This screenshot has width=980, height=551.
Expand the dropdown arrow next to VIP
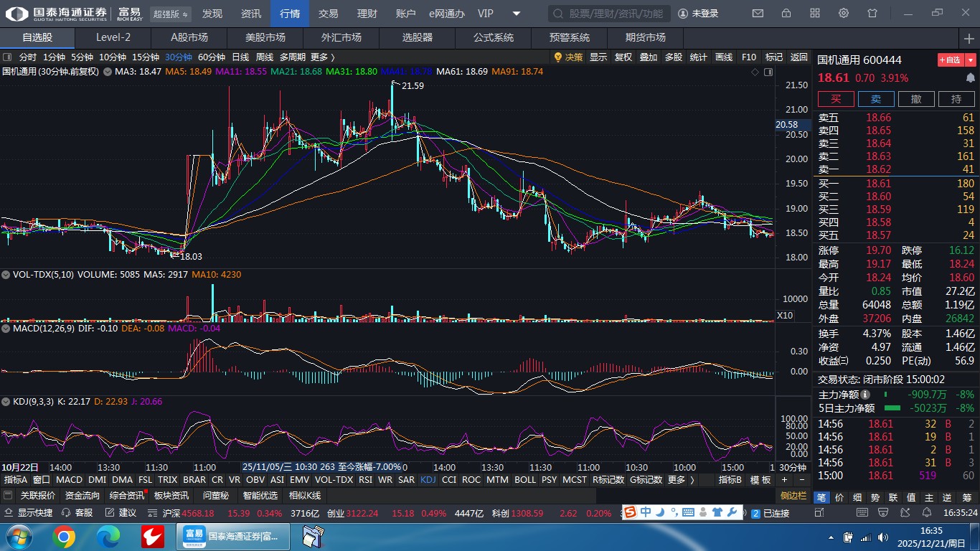pyautogui.click(x=517, y=14)
